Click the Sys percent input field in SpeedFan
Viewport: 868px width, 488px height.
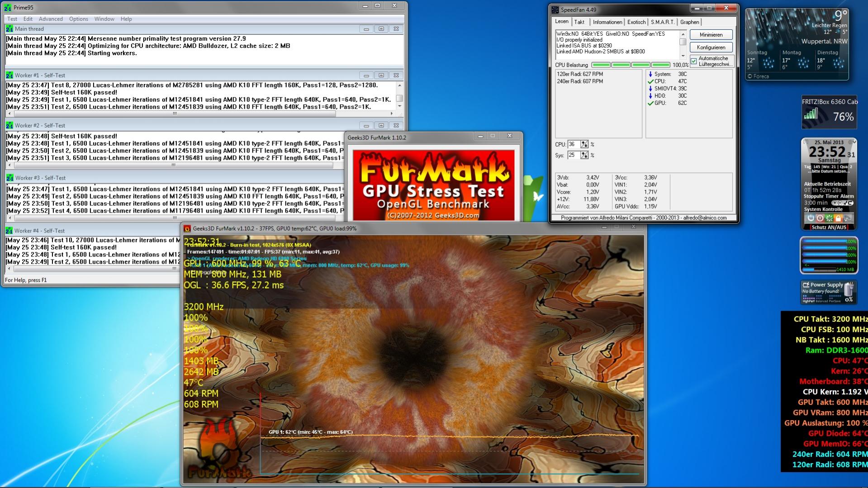pyautogui.click(x=574, y=155)
